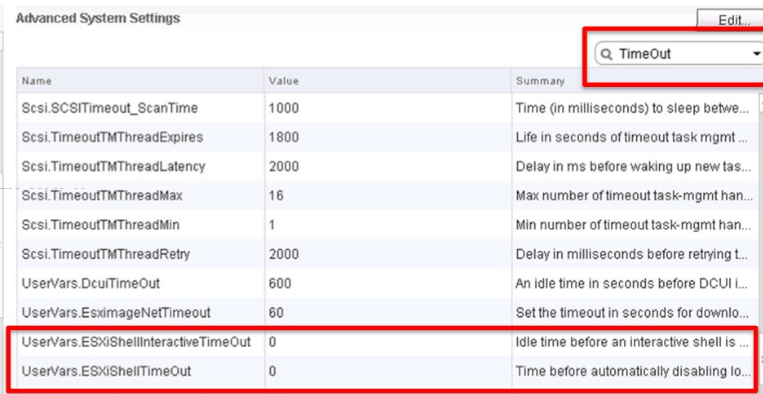The image size is (763, 394).
Task: Select the Scsi.SCSITimeout_ScanTime row name
Action: (x=109, y=108)
